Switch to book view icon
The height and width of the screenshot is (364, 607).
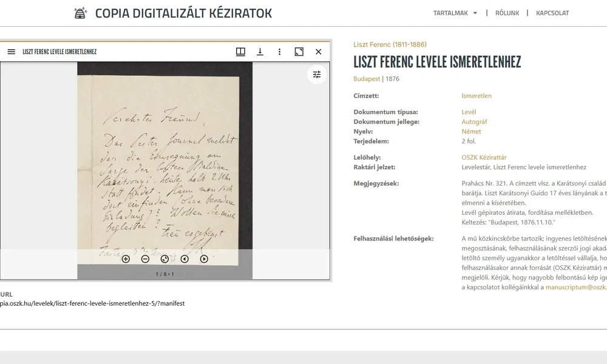(240, 52)
